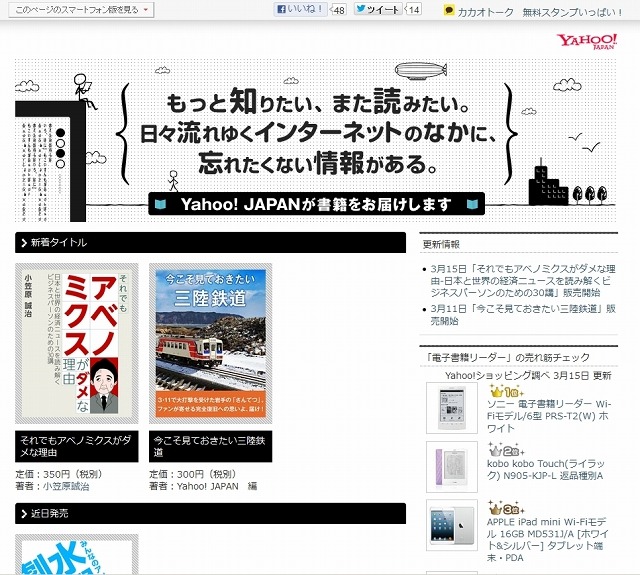Open the APPLE iPad mini Wi-Fi 16GB link
The height and width of the screenshot is (575, 640).
pyautogui.click(x=547, y=539)
